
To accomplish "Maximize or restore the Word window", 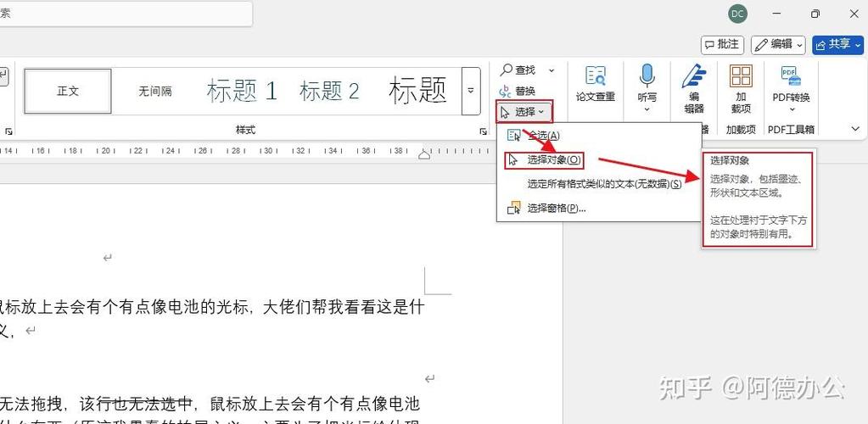I will click(815, 14).
